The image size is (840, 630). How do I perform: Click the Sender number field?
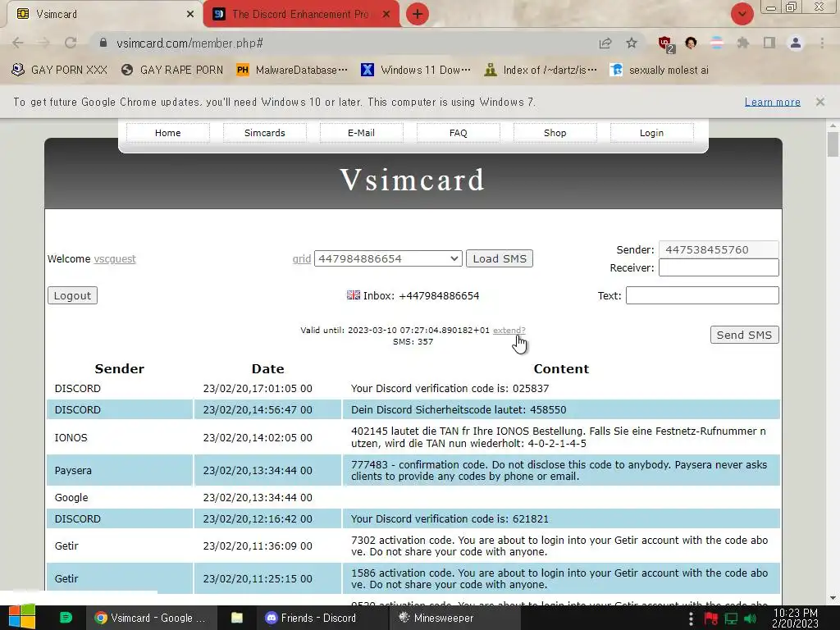719,249
